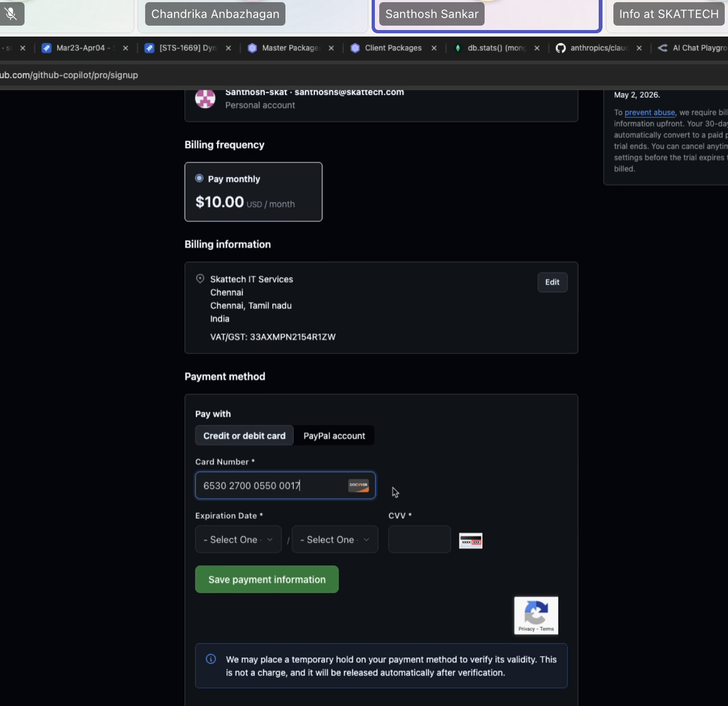Image resolution: width=728 pixels, height=706 pixels.
Task: Click the location pin icon beside Skattech IT Services
Action: [200, 279]
